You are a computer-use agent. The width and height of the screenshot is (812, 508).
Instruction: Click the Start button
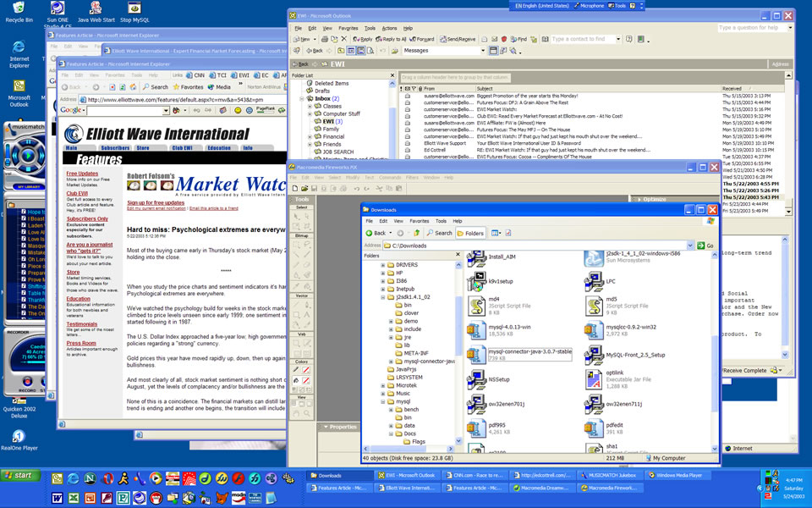pos(20,475)
